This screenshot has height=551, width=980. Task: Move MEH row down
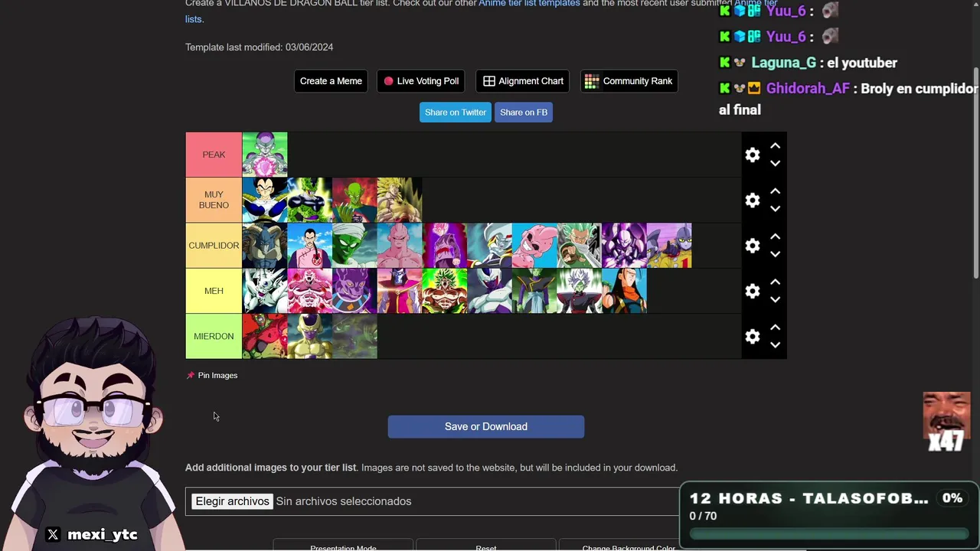775,299
